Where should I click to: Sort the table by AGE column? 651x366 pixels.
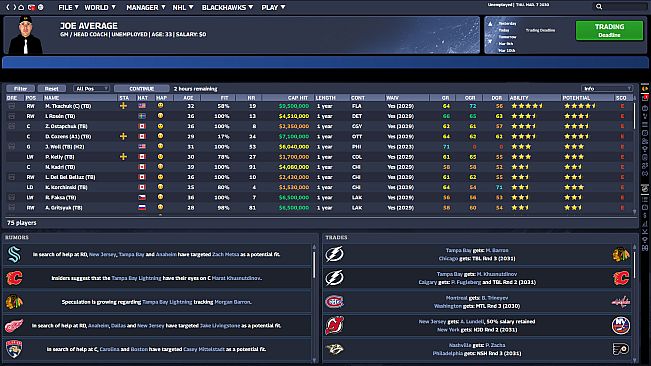pyautogui.click(x=188, y=98)
